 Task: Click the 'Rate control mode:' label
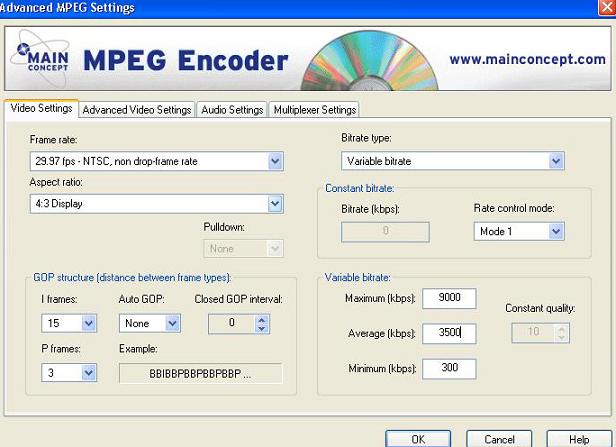pos(514,208)
